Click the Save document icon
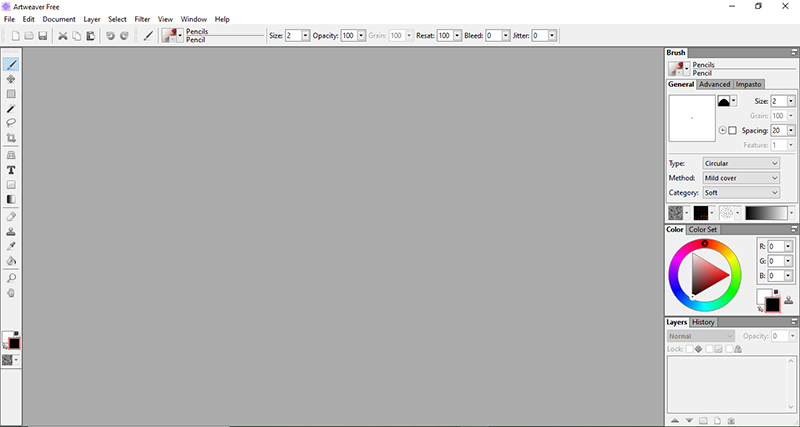 [x=43, y=35]
